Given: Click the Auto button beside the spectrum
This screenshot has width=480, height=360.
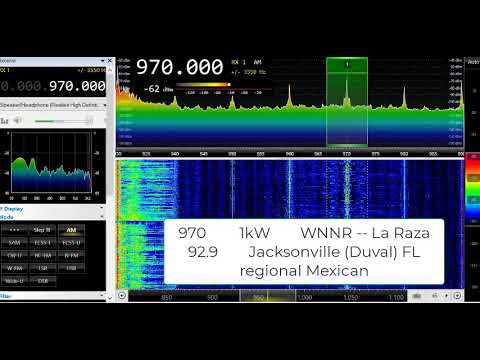Looking at the screenshot, I should pyautogui.click(x=473, y=62).
